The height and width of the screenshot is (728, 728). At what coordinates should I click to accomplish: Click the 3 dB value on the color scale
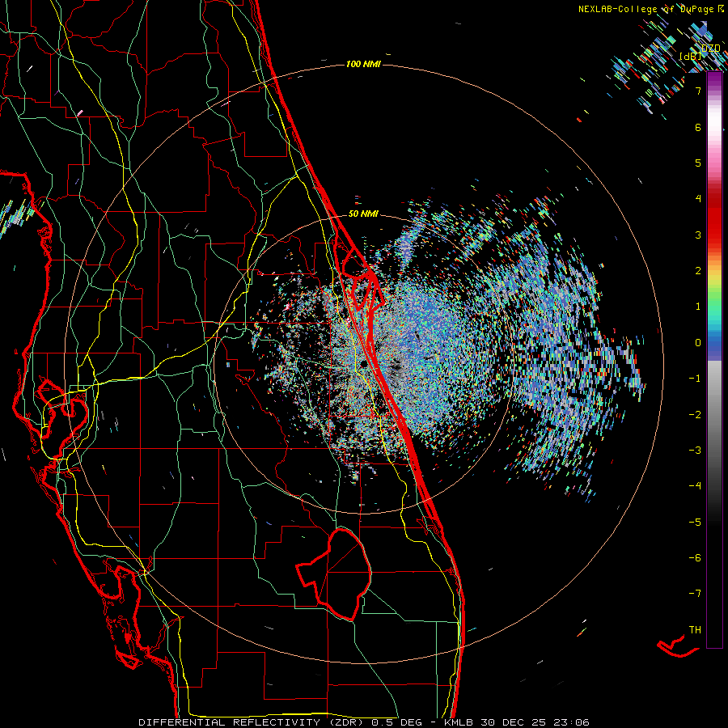pos(698,235)
